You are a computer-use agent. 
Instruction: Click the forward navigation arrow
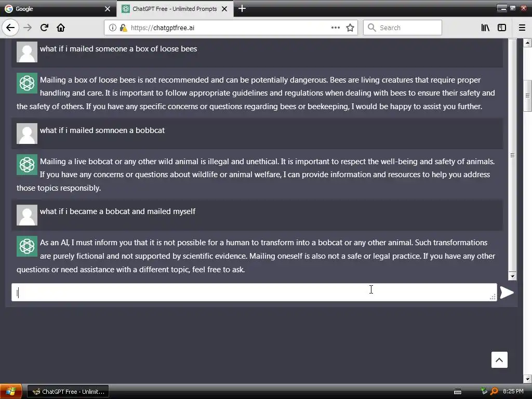(x=28, y=28)
